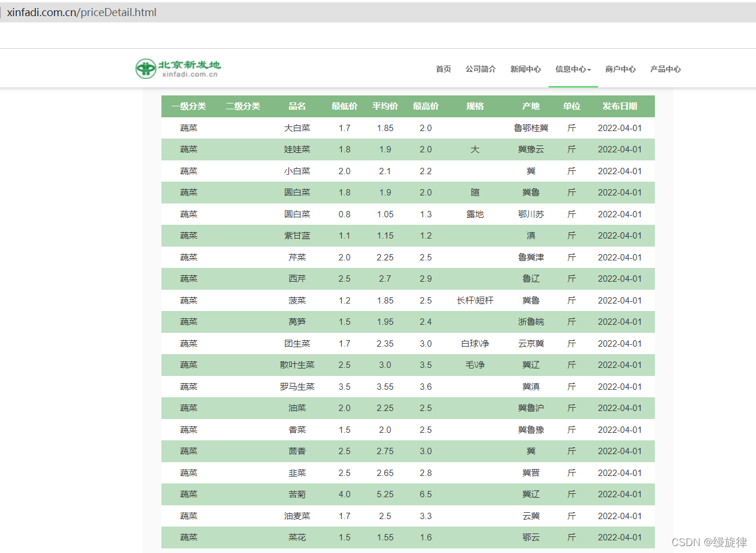Select the 香菜 product name cell
The width and height of the screenshot is (756, 553).
point(297,430)
